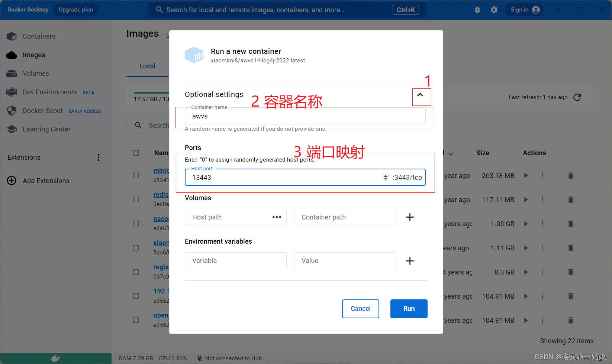Screen dimensions: 612x364
Task: Open more actions for 263.18 MB image
Action: (542, 175)
